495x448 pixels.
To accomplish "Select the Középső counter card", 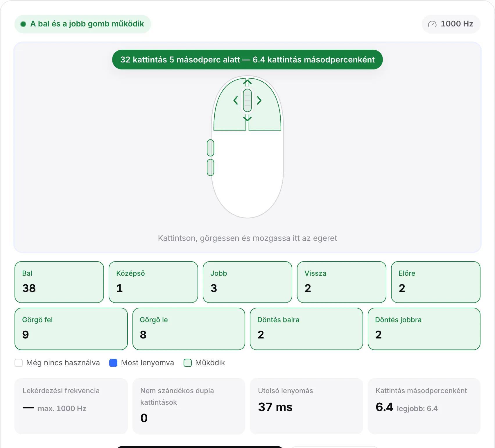I will tap(153, 282).
